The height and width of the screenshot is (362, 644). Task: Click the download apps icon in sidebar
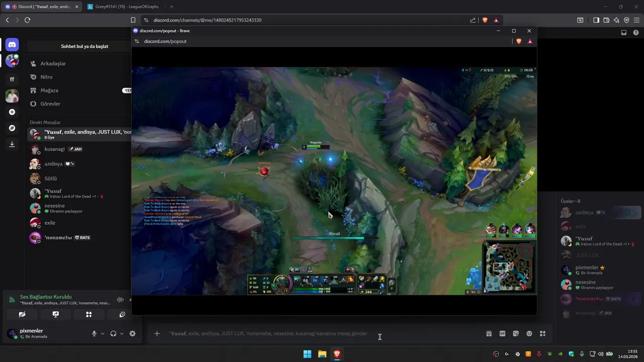pyautogui.click(x=12, y=144)
